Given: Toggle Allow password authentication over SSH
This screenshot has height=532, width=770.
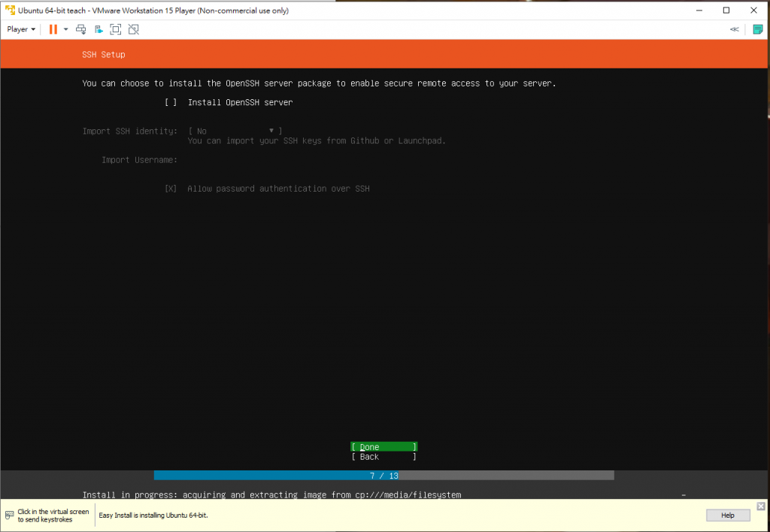Looking at the screenshot, I should pos(171,189).
